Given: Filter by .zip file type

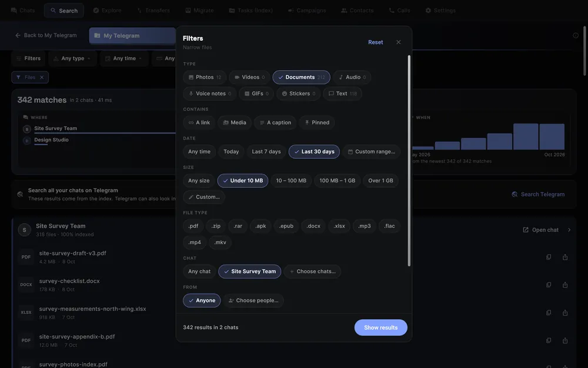Looking at the screenshot, I should pos(216,226).
